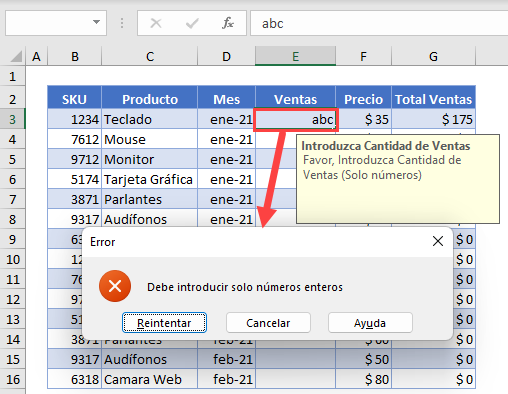Click cell containing SKU 1234
This screenshot has height=394, width=508.
tap(74, 119)
